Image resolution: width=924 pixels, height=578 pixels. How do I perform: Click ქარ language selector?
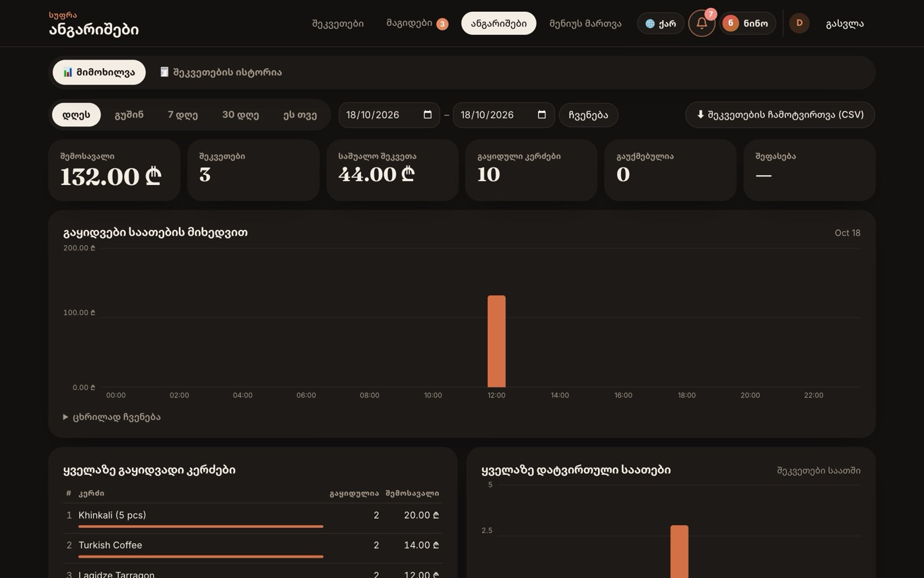point(661,24)
